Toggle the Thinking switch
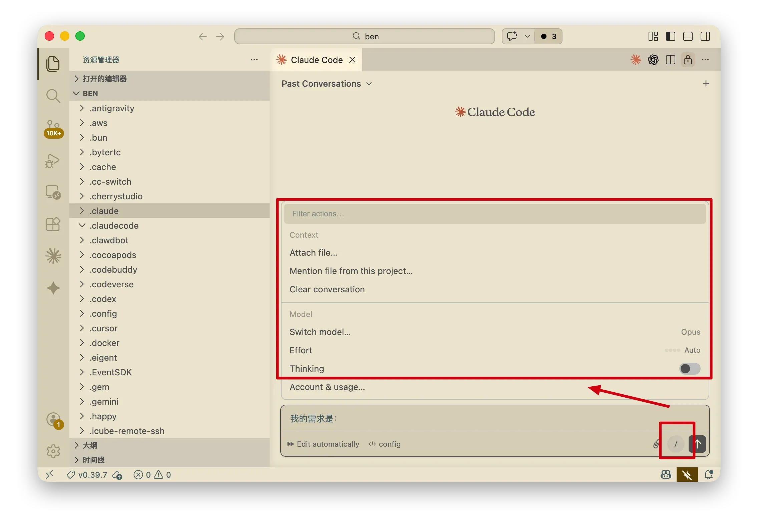 coord(690,369)
